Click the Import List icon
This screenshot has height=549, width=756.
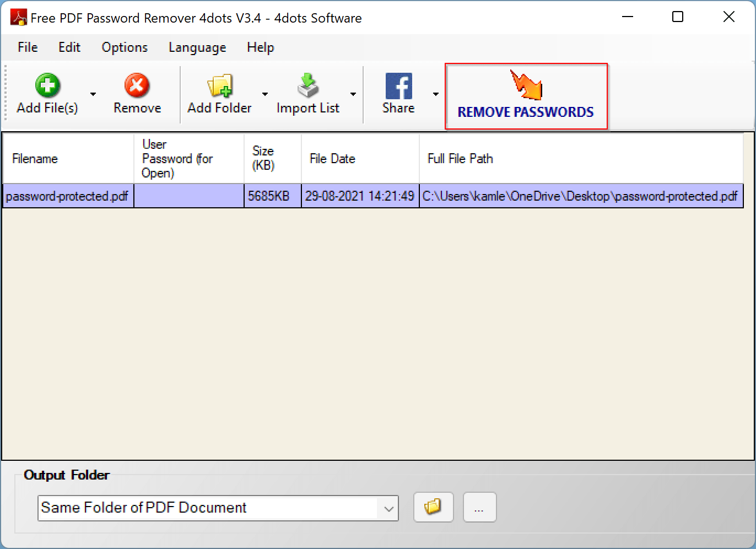307,85
